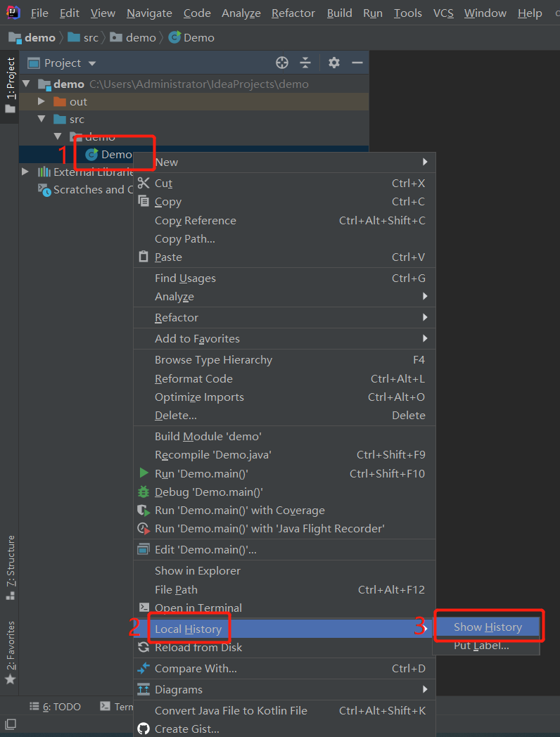560x737 pixels.
Task: Click the Paste clipboard icon
Action: (x=144, y=257)
